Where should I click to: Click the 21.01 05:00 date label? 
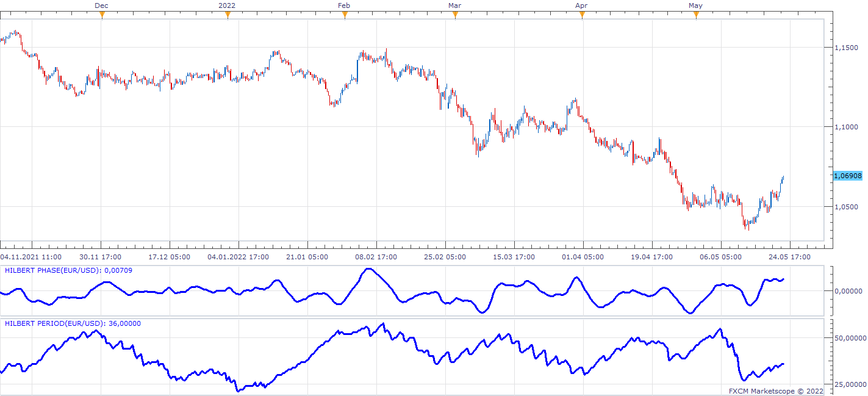tap(307, 257)
